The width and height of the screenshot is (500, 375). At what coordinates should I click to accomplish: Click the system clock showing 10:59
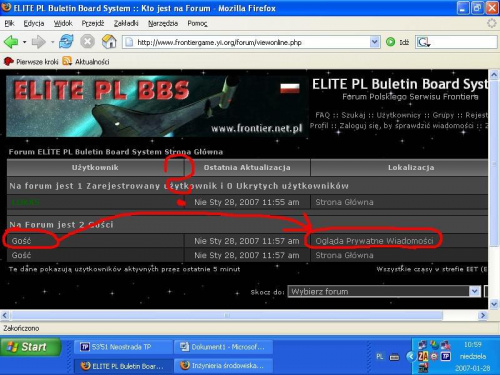point(473,345)
